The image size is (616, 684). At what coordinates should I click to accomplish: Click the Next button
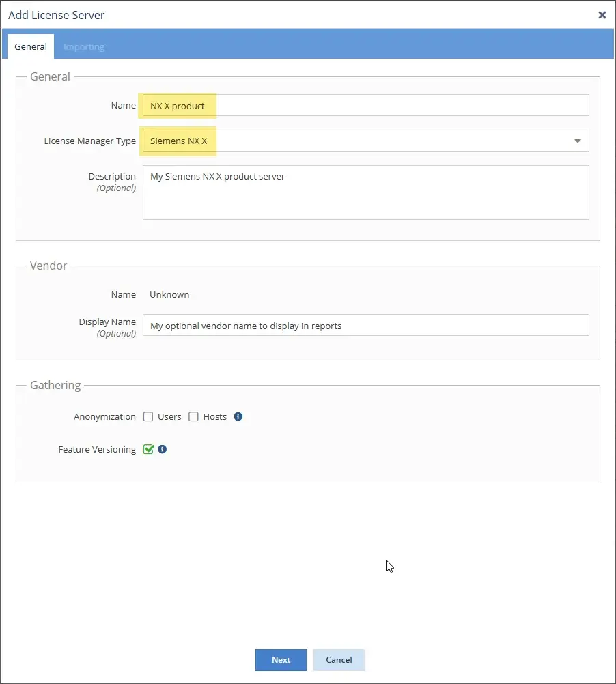281,660
